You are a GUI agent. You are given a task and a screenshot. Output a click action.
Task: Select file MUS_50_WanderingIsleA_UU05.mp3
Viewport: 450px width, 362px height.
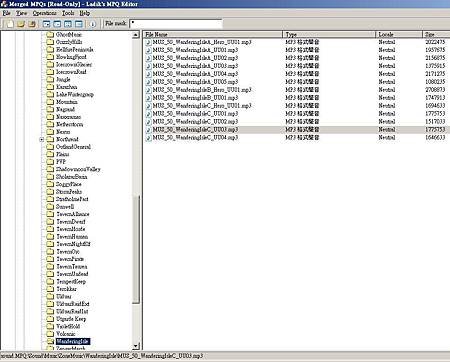195,82
